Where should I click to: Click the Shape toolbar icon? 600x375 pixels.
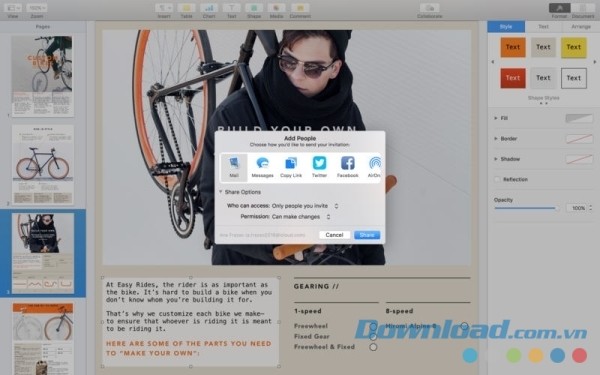click(x=254, y=8)
